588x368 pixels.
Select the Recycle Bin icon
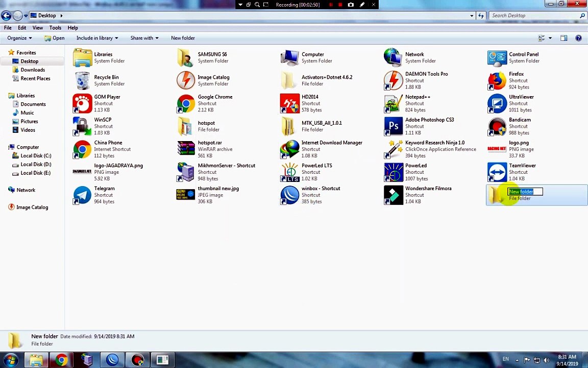[x=82, y=80]
